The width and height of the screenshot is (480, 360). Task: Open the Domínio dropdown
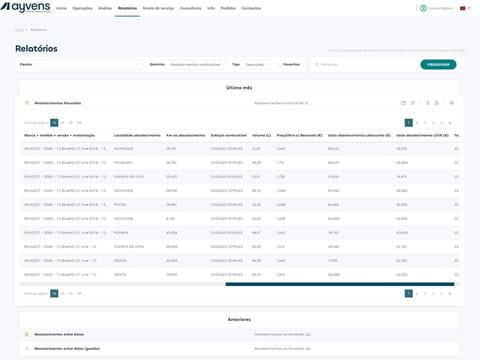[197, 64]
